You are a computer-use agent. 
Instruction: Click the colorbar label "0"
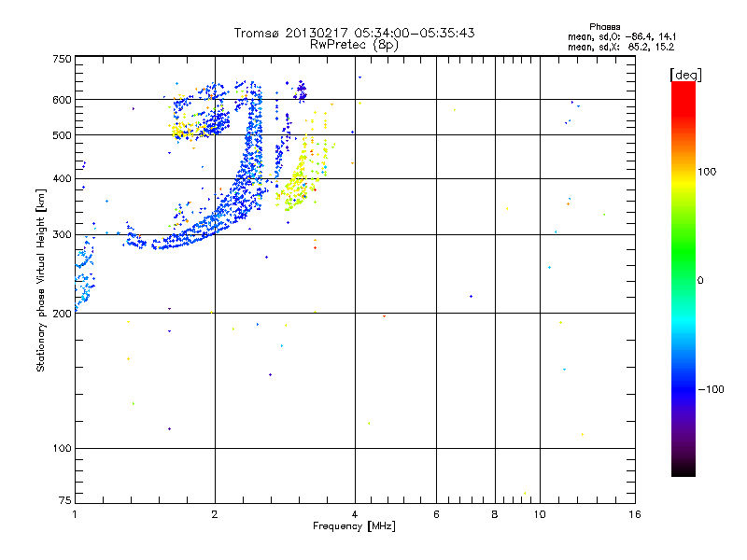coord(700,281)
